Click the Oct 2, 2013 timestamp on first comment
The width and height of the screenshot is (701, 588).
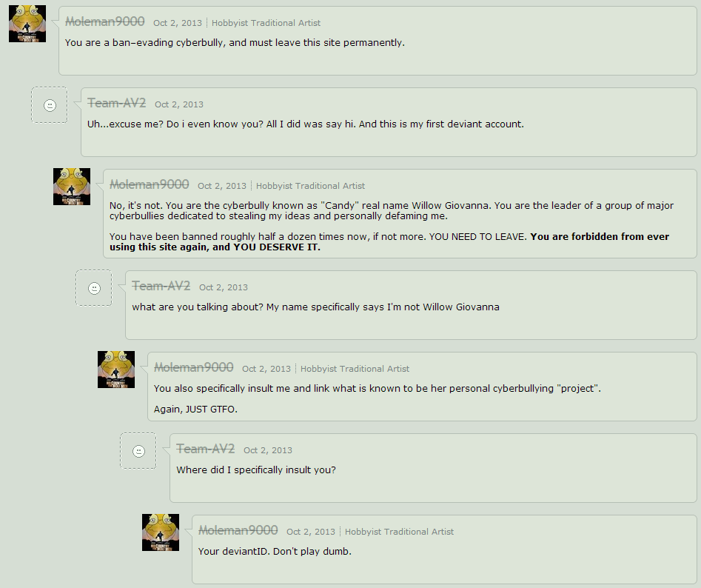pyautogui.click(x=178, y=23)
